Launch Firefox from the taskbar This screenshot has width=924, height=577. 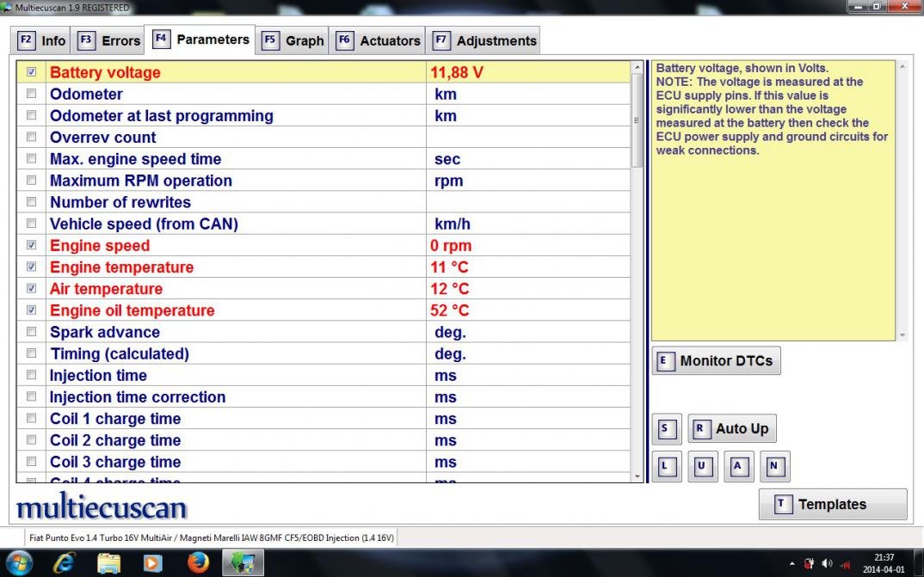pos(198,562)
